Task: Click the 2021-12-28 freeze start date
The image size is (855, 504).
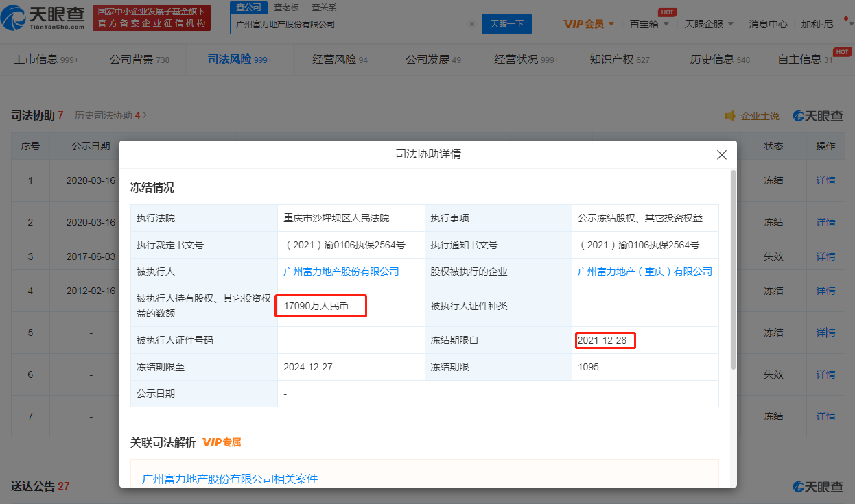Action: [602, 340]
